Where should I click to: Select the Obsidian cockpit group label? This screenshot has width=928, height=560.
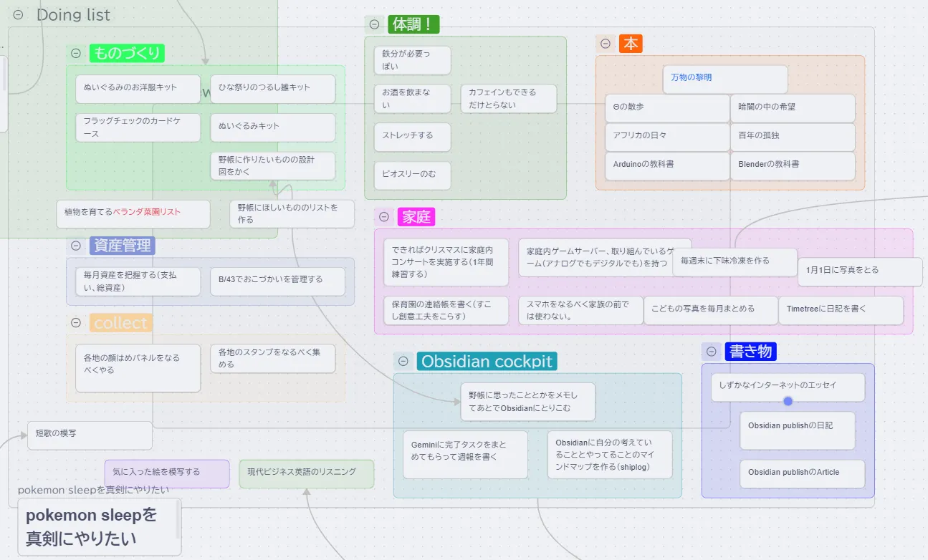[x=487, y=361]
